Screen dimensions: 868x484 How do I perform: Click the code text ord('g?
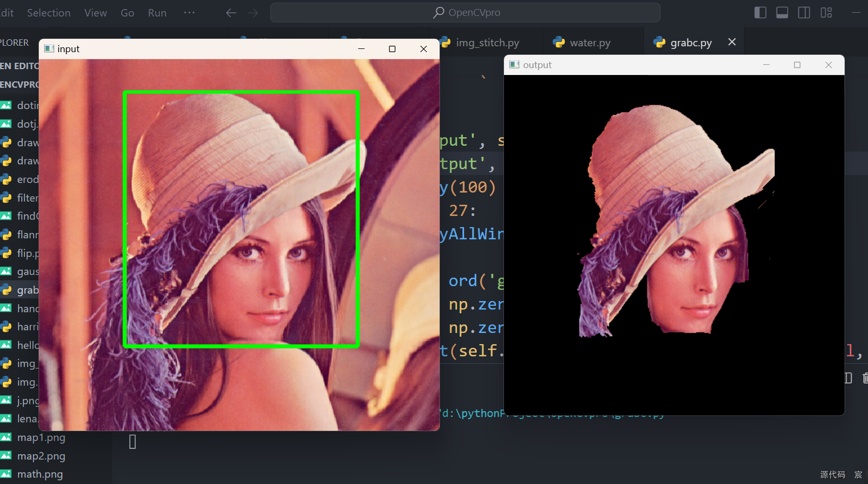pyautogui.click(x=476, y=281)
